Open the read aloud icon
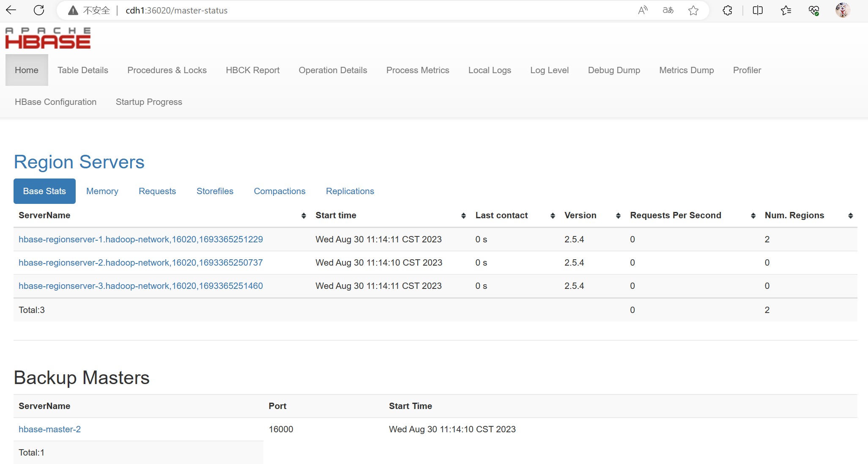The image size is (868, 464). (x=643, y=11)
